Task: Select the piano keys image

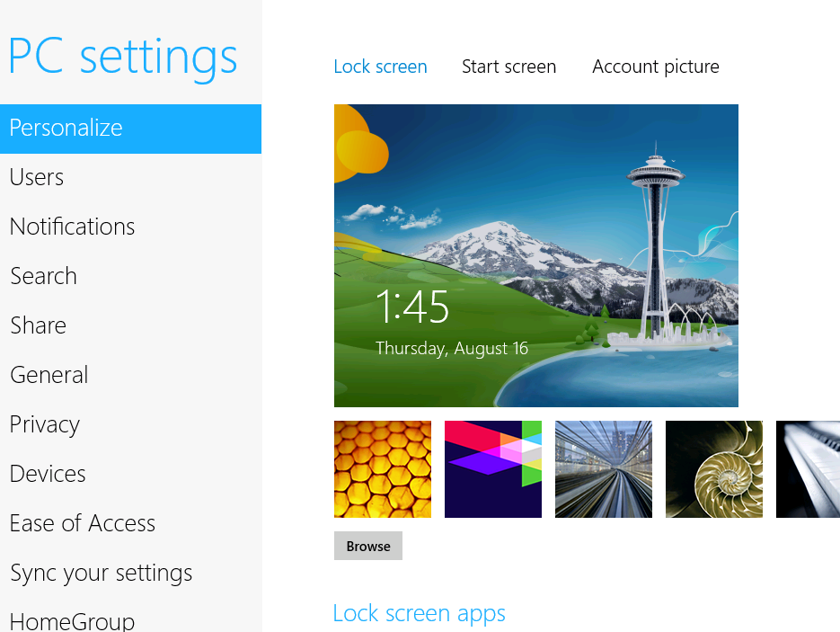Action: coord(808,469)
